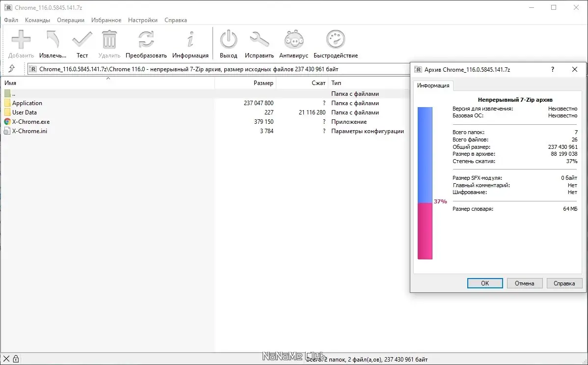
Task: Select the X-Chrome.exe file name
Action: pyautogui.click(x=31, y=122)
